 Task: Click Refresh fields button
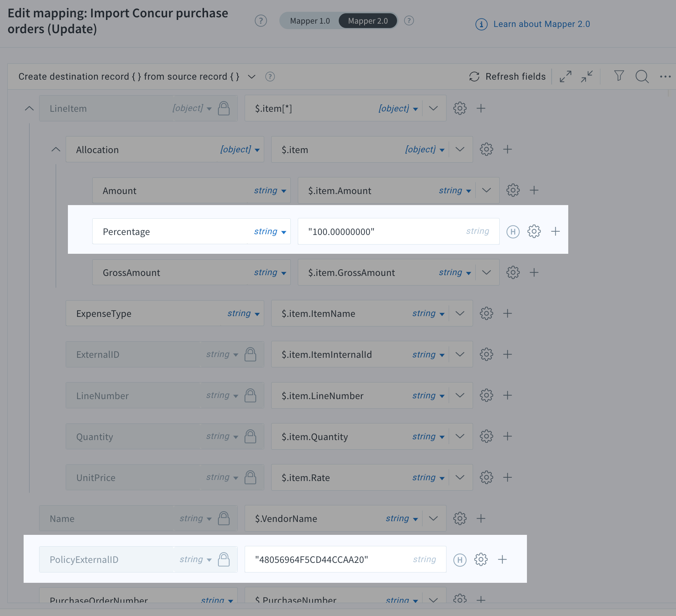click(x=507, y=77)
